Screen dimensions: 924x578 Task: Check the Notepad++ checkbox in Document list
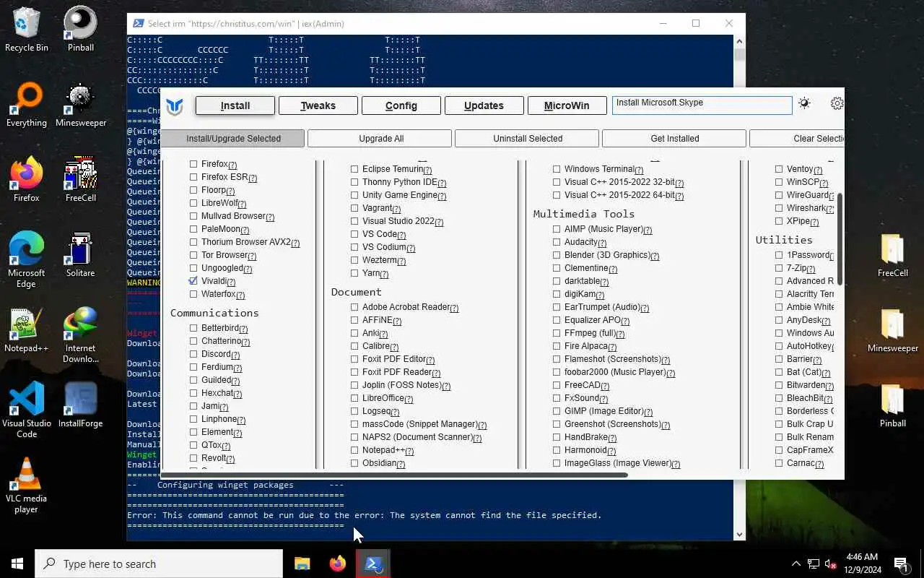354,450
